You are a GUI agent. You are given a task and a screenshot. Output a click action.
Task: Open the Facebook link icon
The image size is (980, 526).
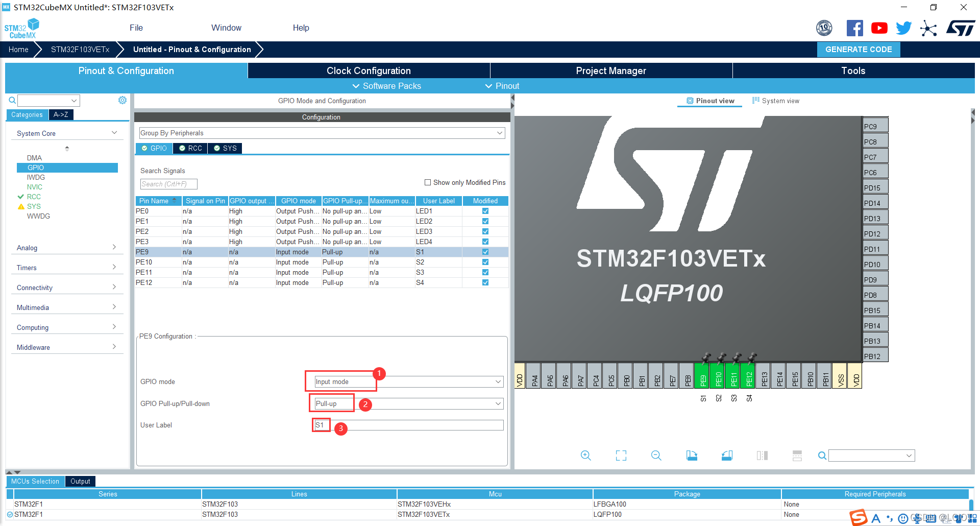point(854,28)
